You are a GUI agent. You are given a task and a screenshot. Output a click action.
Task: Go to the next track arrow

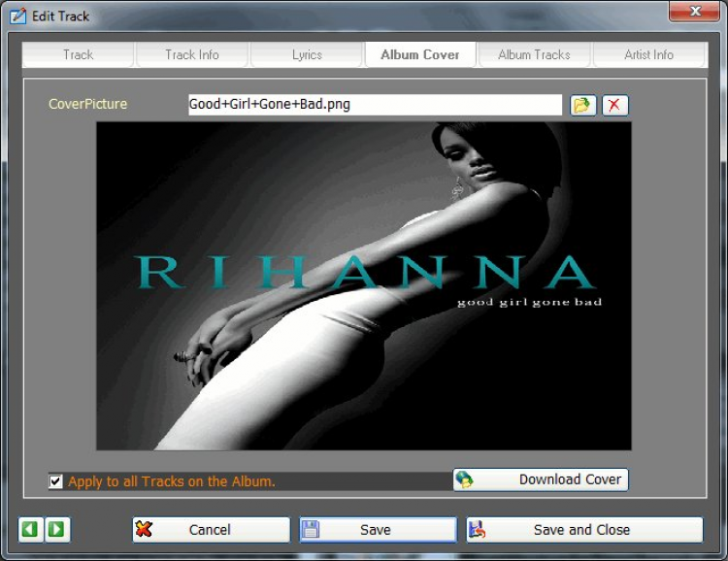(x=57, y=529)
